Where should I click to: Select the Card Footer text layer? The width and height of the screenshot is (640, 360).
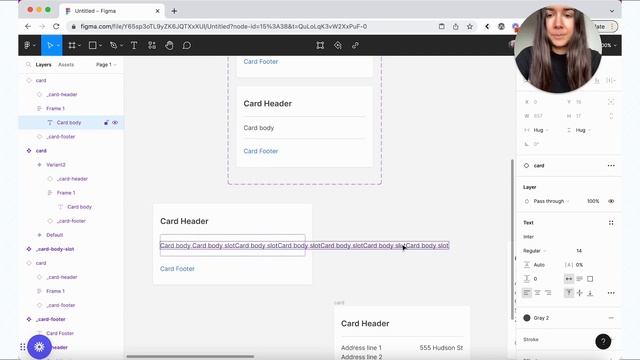point(60,333)
